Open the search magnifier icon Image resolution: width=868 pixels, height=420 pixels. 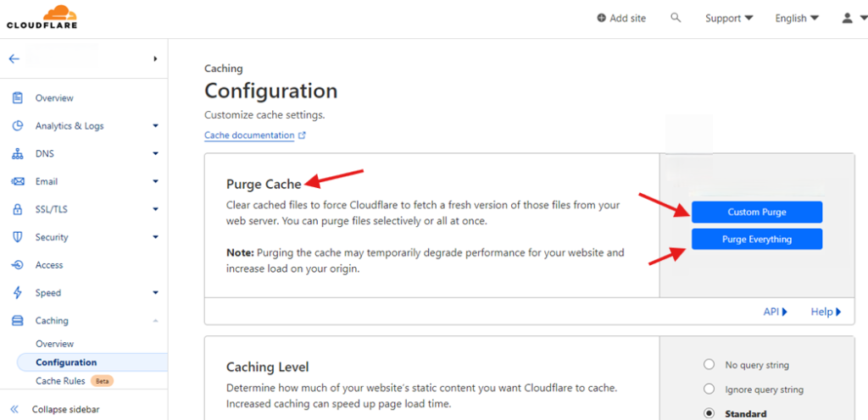coord(676,18)
